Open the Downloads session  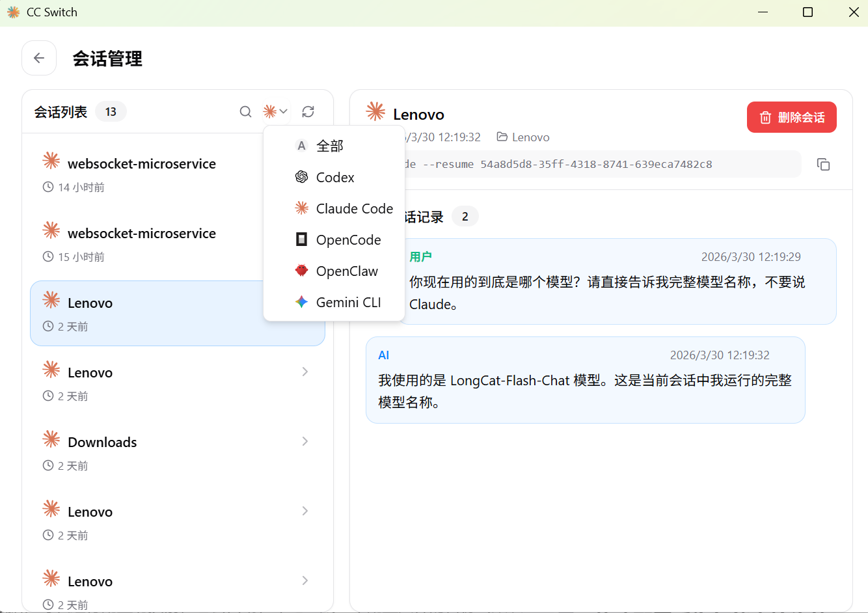178,453
